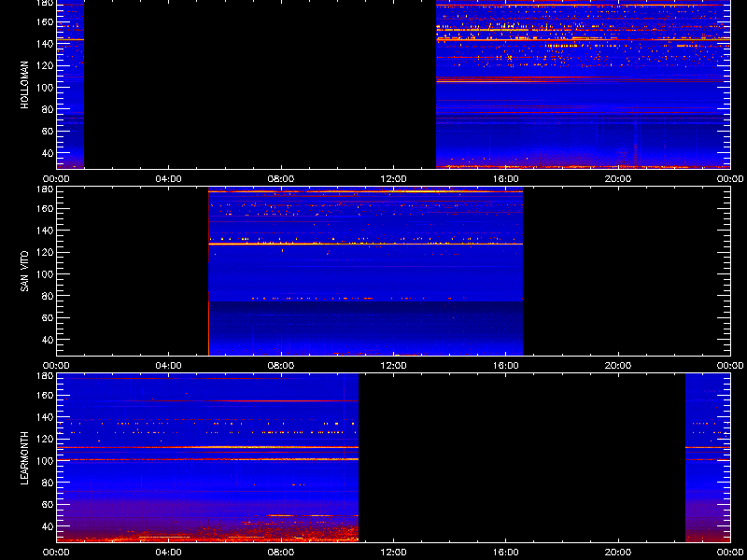
Task: Click 140 frequency label on Holloman axis
Action: click(x=45, y=44)
